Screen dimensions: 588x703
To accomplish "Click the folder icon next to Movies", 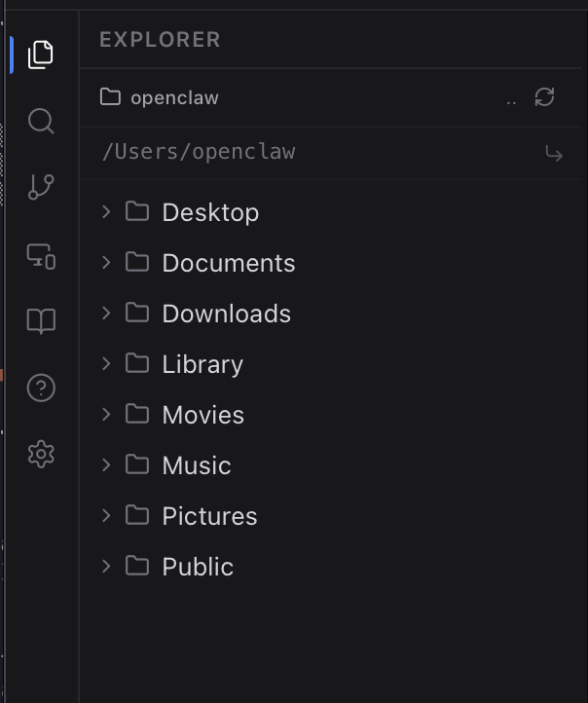I will point(137,414).
